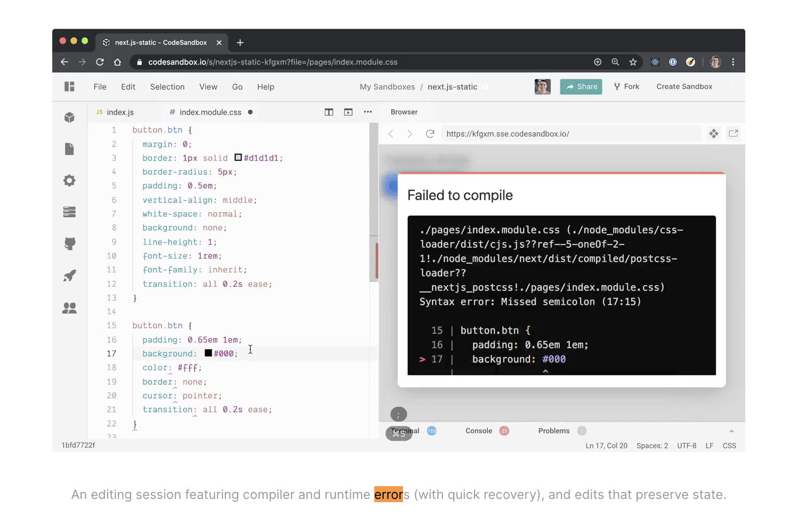Viewport: 805px width, 532px height.
Task: Click the preview address bar
Action: click(x=533, y=134)
